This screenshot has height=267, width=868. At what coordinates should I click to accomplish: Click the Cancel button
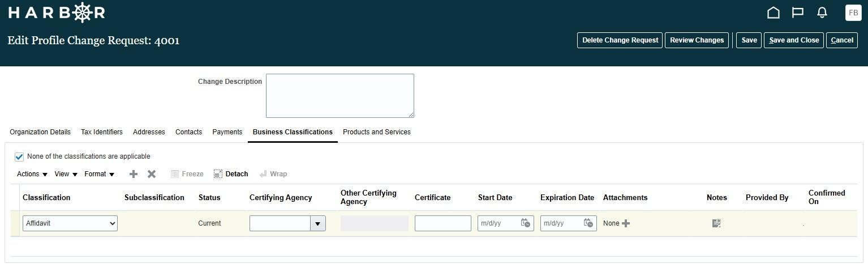coord(842,40)
